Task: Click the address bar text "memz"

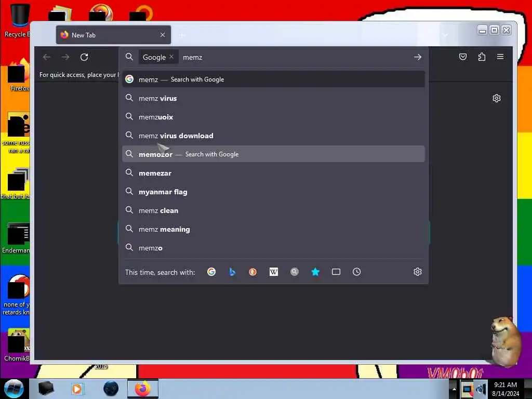Action: point(192,57)
